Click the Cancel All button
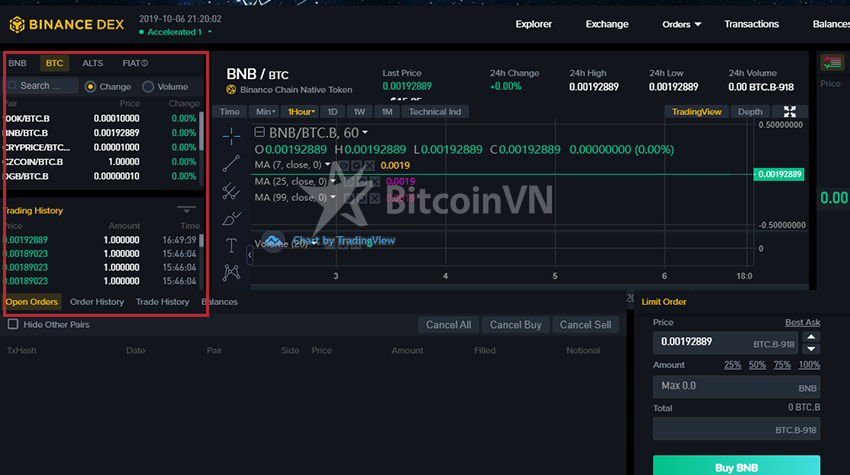850x475 pixels. pos(448,325)
